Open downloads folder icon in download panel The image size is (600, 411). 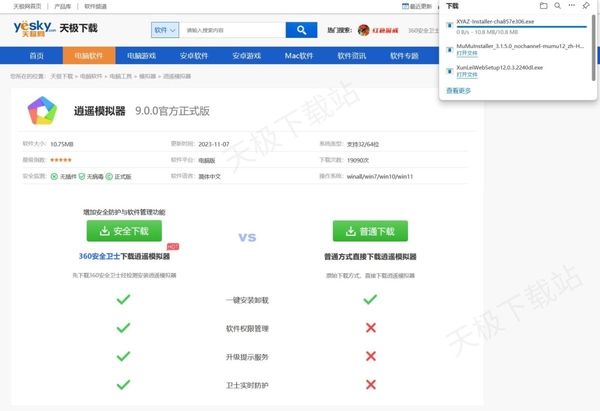pyautogui.click(x=543, y=6)
